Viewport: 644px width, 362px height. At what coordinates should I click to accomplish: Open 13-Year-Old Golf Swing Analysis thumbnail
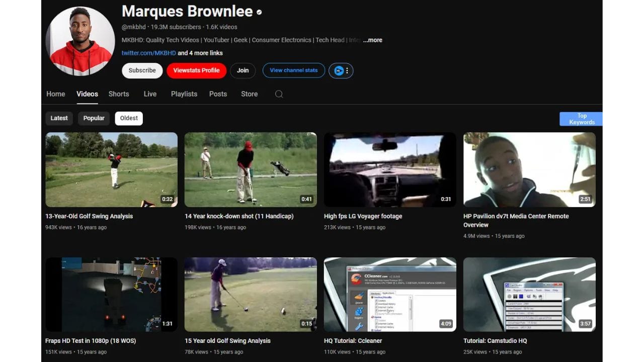(x=111, y=169)
